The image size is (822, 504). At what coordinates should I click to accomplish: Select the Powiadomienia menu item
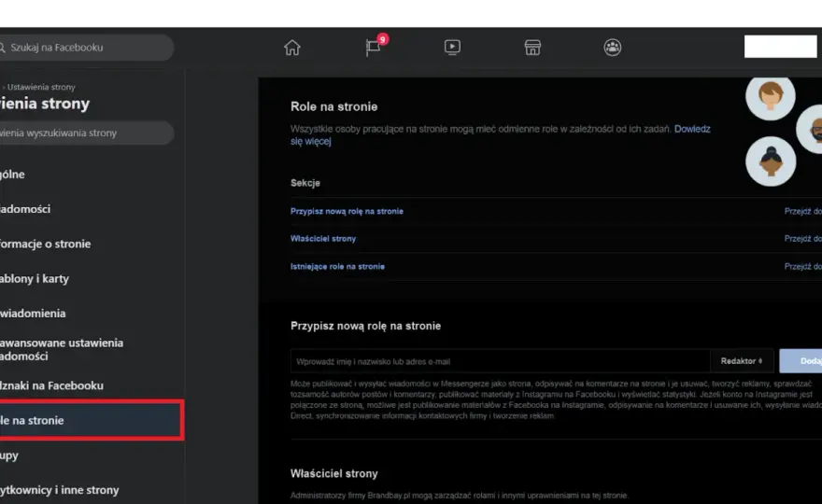(33, 314)
